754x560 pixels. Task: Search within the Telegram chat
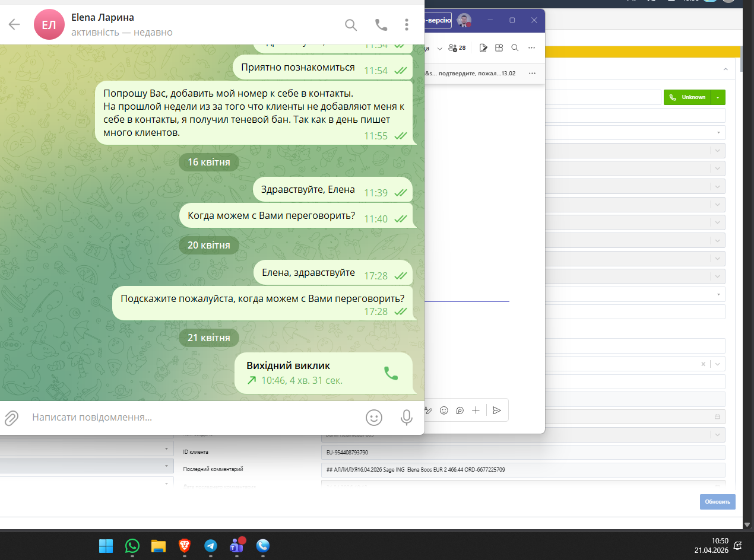coord(351,24)
